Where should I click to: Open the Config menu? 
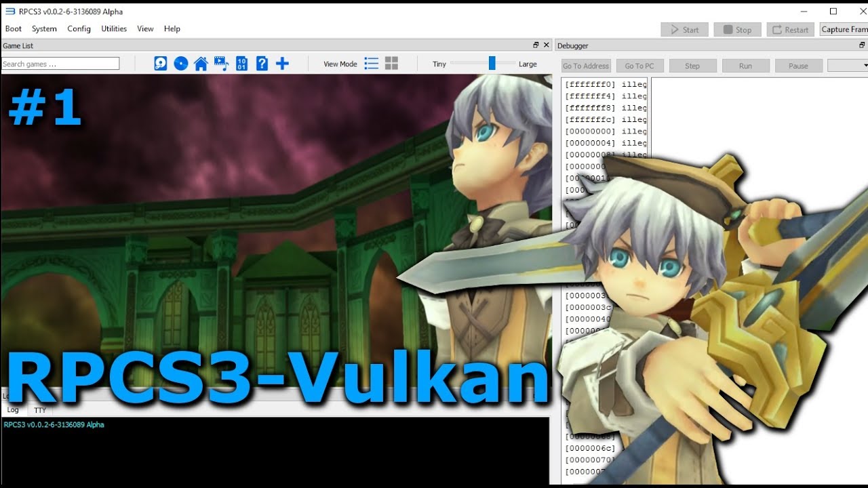pos(79,28)
